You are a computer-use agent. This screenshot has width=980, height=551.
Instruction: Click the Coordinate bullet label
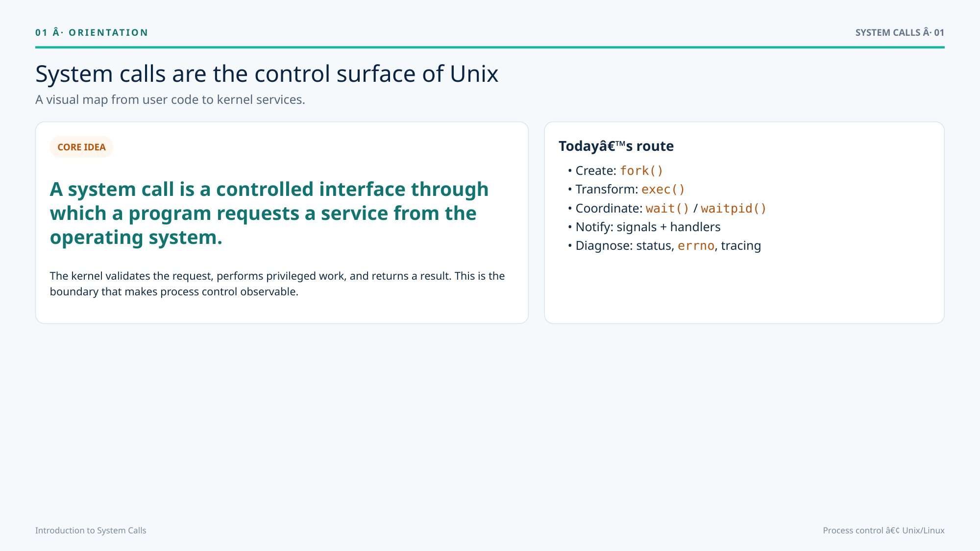[609, 208]
